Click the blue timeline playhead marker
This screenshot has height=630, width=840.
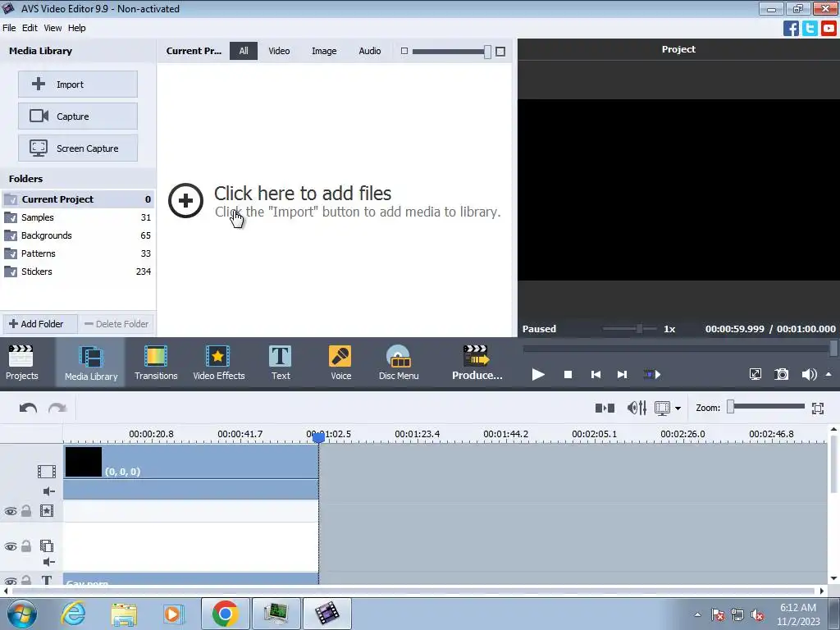click(318, 438)
